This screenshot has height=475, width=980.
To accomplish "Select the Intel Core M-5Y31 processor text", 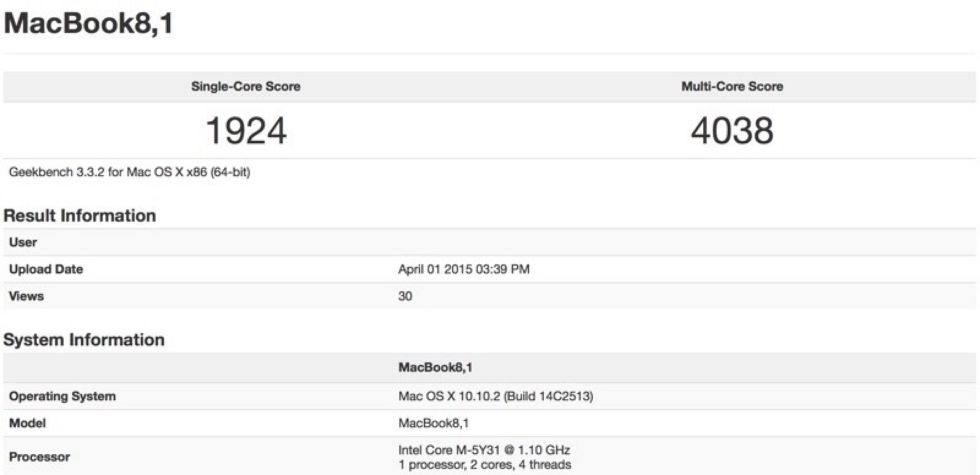I will 484,450.
